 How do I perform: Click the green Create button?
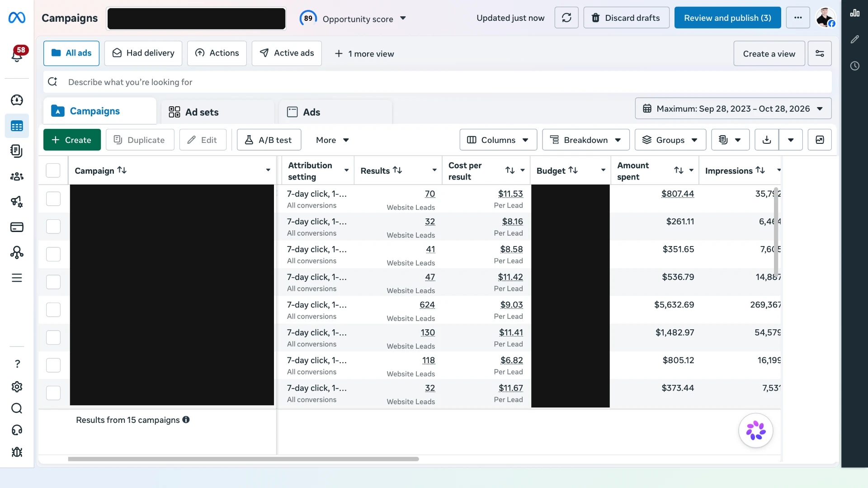[x=72, y=140]
